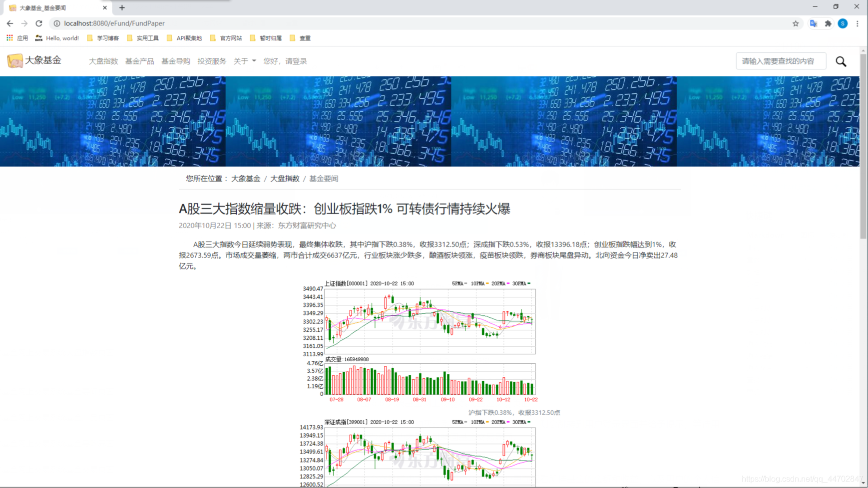Click the 大象基金 elephant logo

click(34, 60)
